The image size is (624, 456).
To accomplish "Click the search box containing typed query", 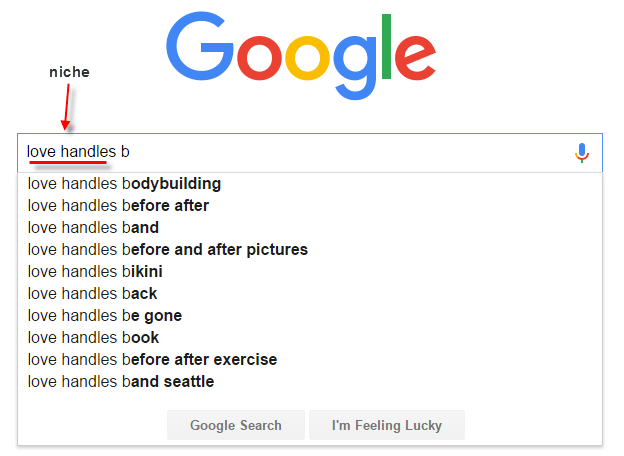I will (300, 153).
